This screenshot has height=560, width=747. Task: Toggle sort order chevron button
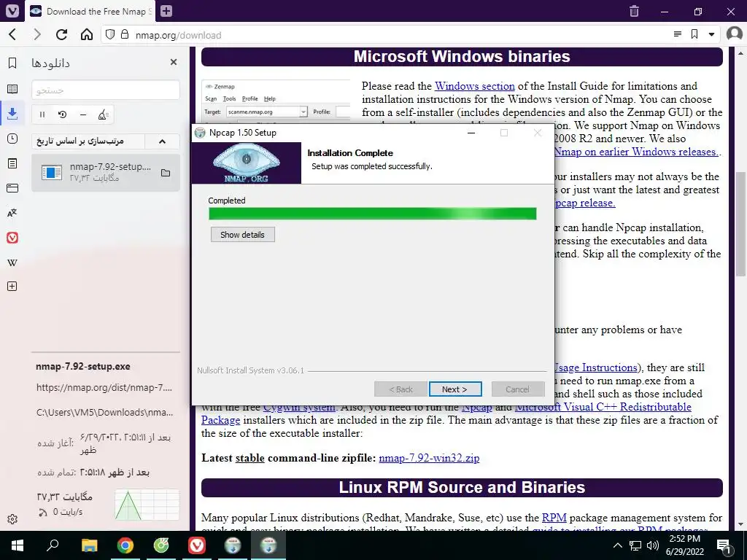[162, 141]
